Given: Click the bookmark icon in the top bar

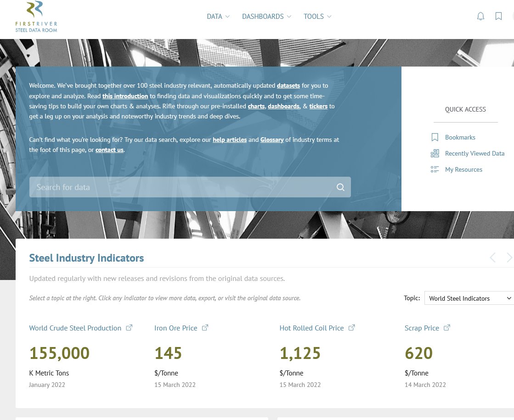Looking at the screenshot, I should click(x=498, y=16).
